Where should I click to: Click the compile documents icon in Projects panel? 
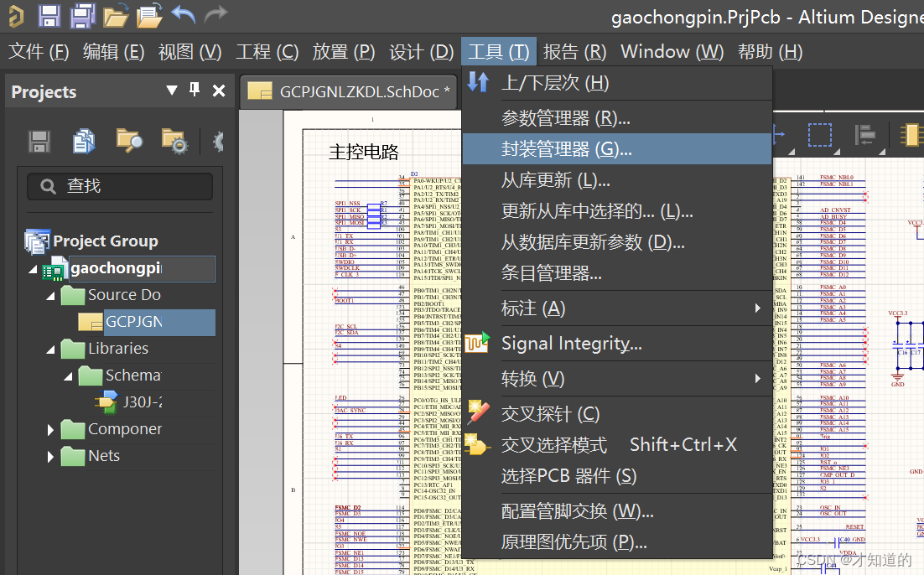point(83,141)
